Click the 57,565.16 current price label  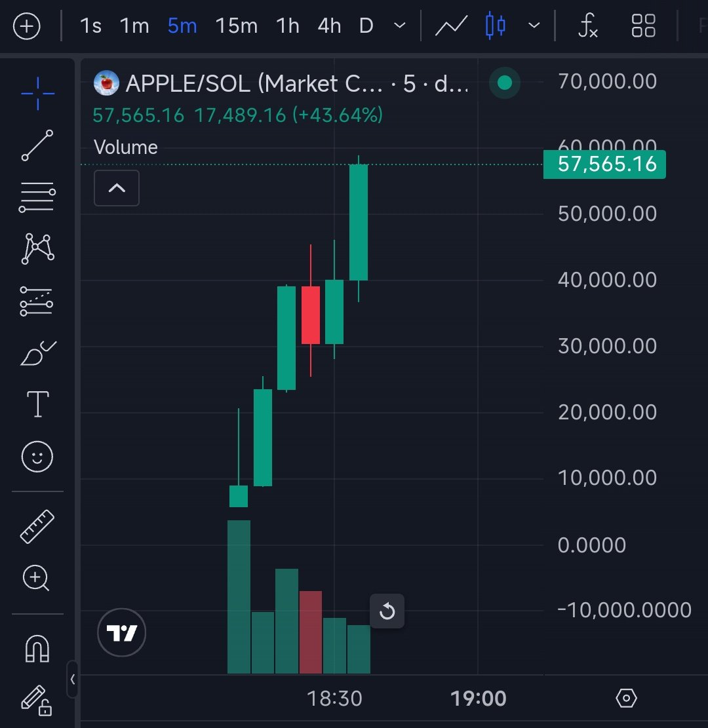(604, 164)
